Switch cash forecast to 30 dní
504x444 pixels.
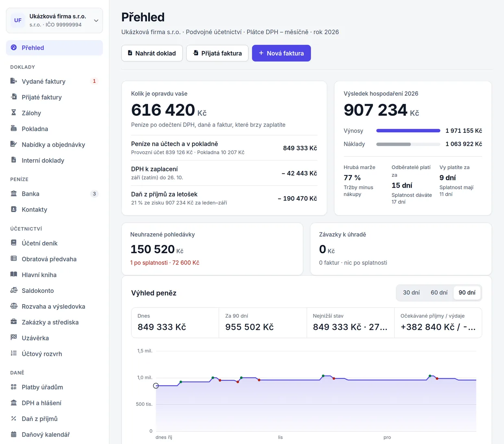click(x=411, y=292)
